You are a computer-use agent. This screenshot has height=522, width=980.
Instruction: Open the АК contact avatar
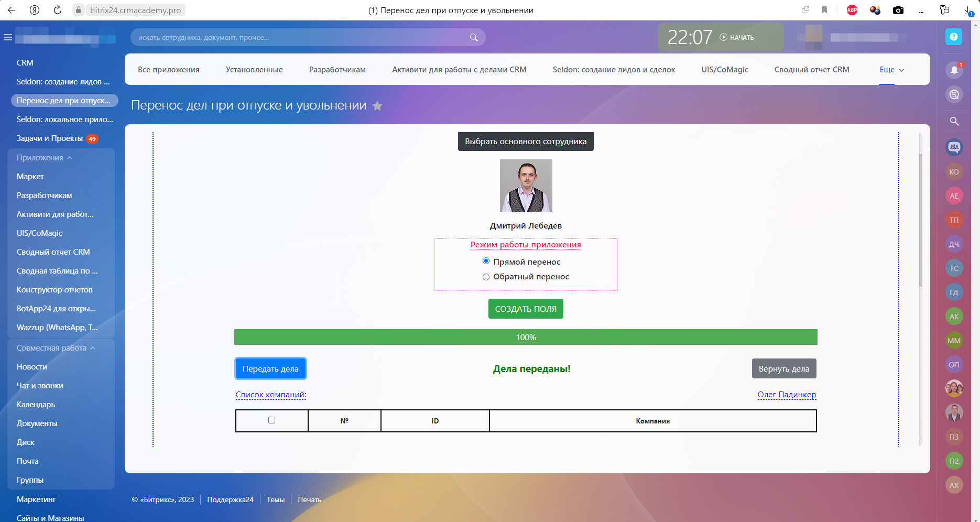954,317
